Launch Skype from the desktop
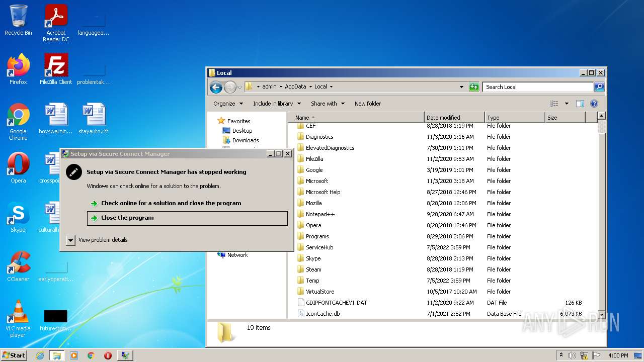The image size is (644, 362). point(18,217)
